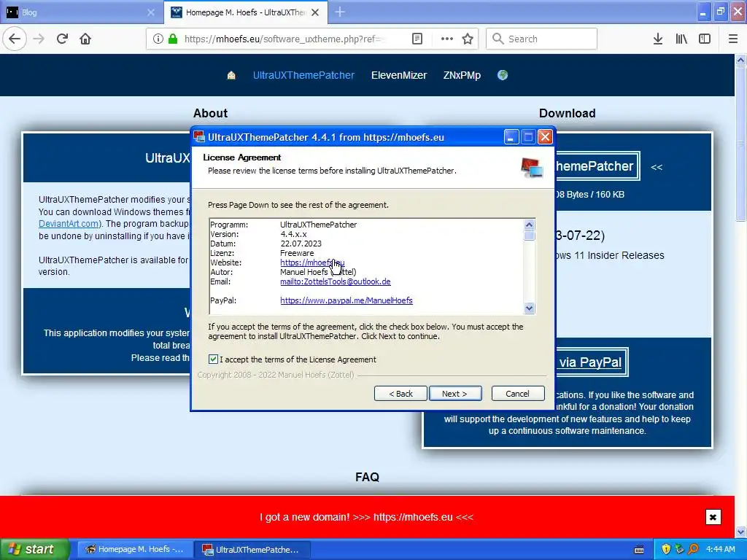Open the DeviantArt.com link on webpage
The image size is (747, 560).
tap(69, 224)
